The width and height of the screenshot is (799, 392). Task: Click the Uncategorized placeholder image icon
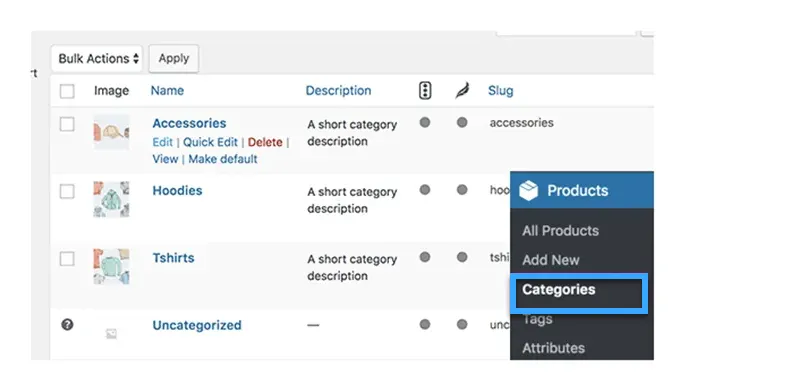point(111,334)
